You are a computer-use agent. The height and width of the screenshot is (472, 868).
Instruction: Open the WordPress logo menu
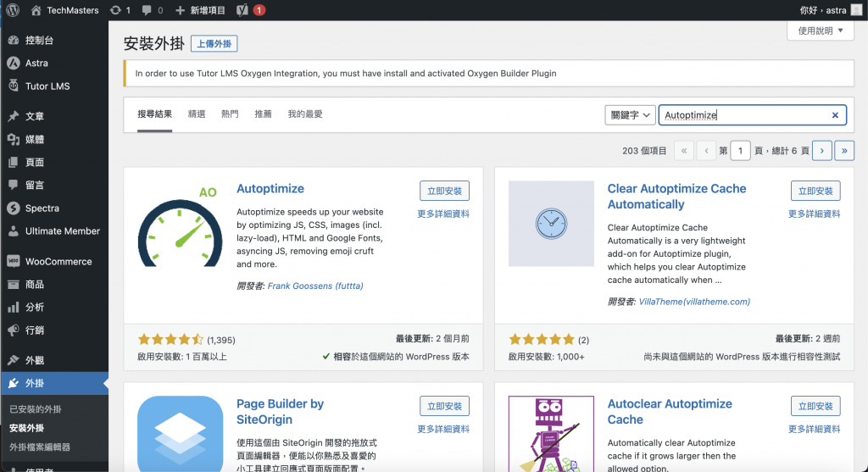(x=13, y=10)
